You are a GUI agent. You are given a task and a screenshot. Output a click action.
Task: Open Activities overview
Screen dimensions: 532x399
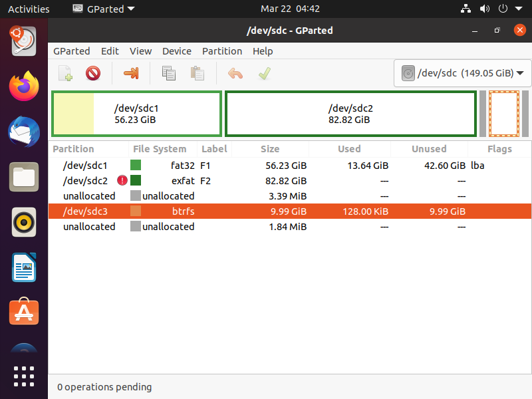pos(29,9)
